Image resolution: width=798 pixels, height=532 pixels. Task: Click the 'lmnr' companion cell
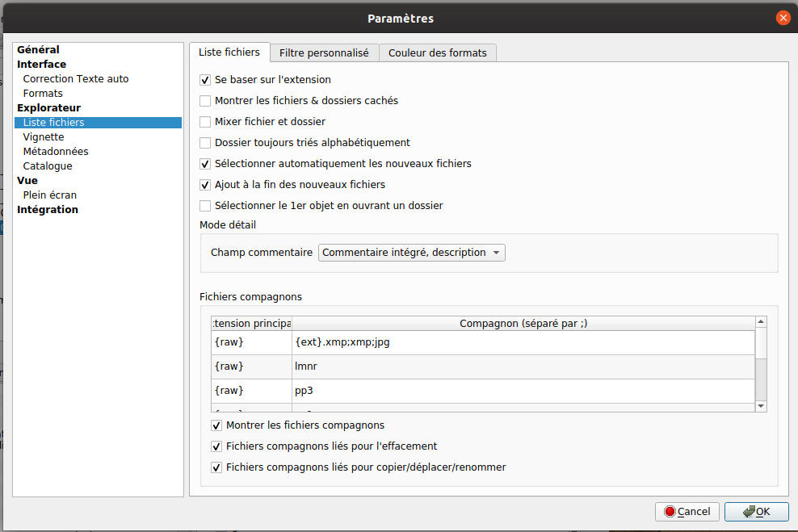[523, 367]
